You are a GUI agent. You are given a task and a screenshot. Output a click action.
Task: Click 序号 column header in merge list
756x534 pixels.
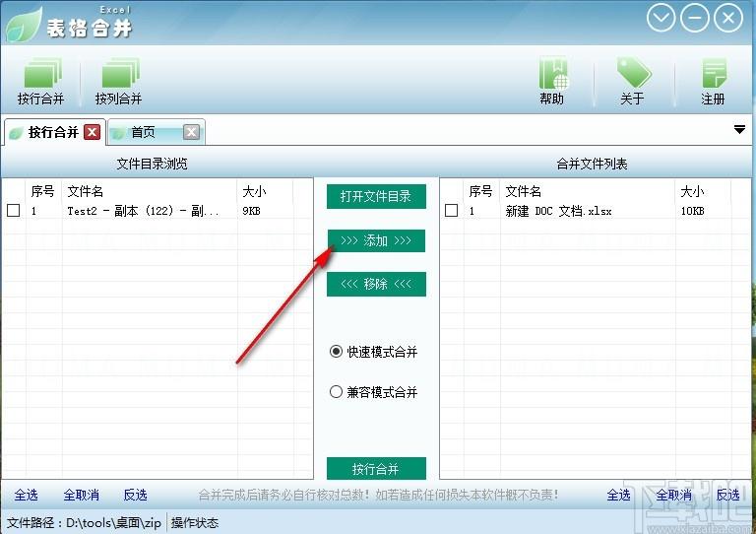coord(480,191)
